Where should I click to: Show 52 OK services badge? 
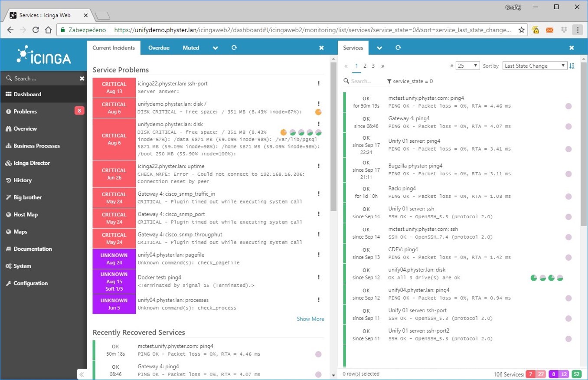(x=576, y=374)
